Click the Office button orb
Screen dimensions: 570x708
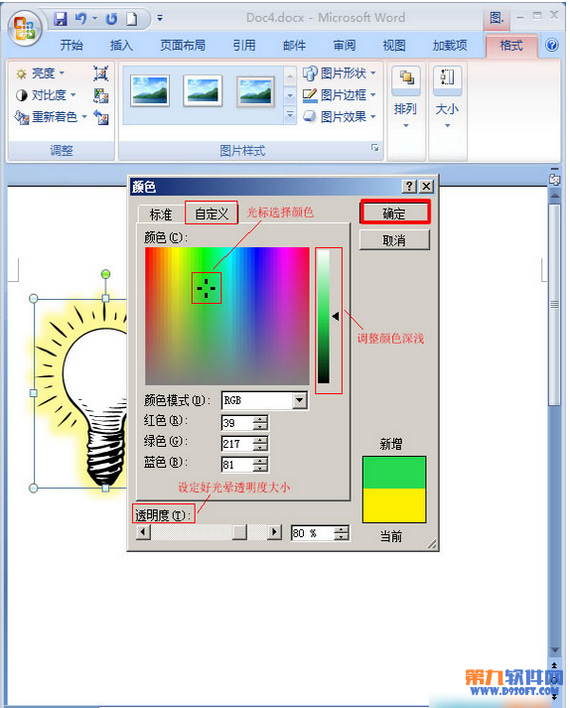point(24,28)
